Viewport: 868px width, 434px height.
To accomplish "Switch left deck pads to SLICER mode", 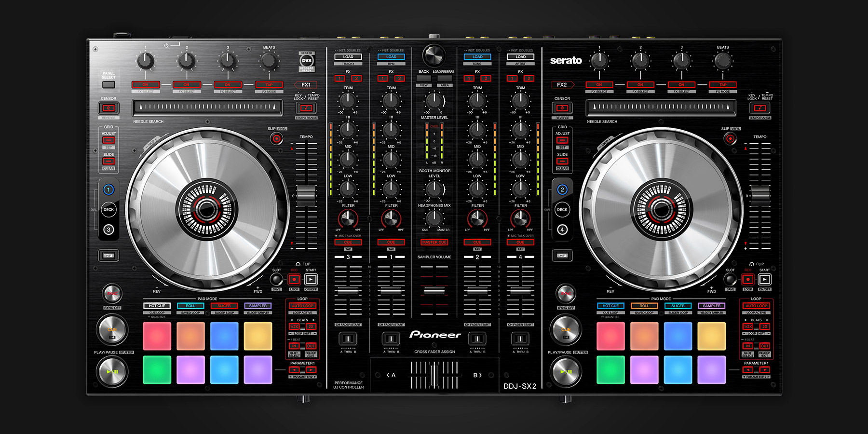I will point(224,306).
